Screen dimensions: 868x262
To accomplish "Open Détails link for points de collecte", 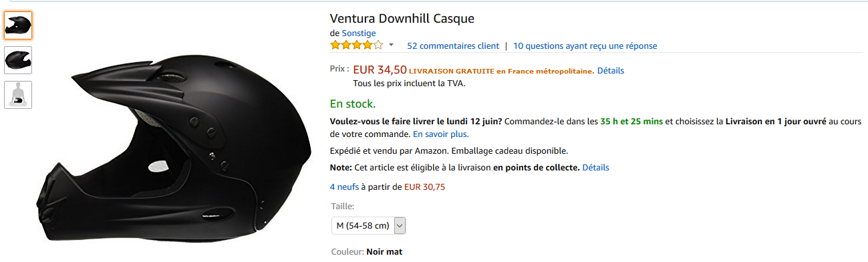I will 595,167.
